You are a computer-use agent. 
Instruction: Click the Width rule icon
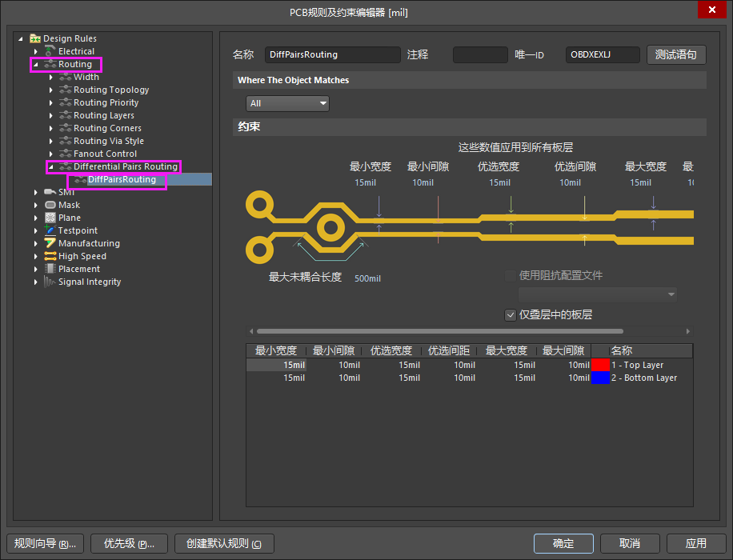point(66,77)
